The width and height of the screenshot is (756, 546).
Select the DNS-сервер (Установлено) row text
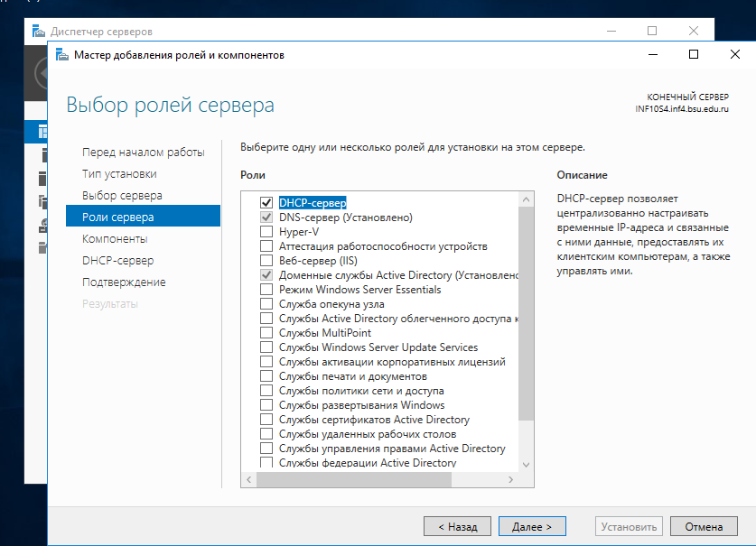(346, 217)
